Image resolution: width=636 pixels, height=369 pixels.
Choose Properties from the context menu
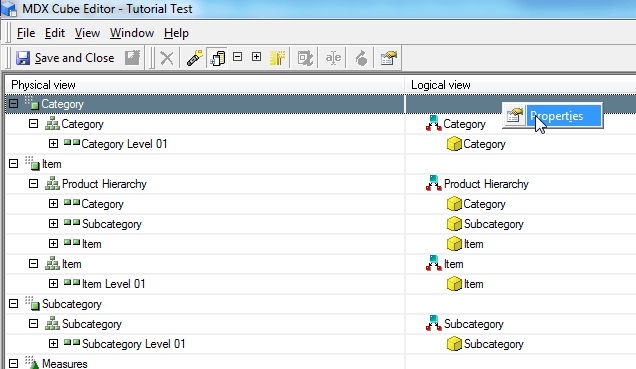pos(552,116)
